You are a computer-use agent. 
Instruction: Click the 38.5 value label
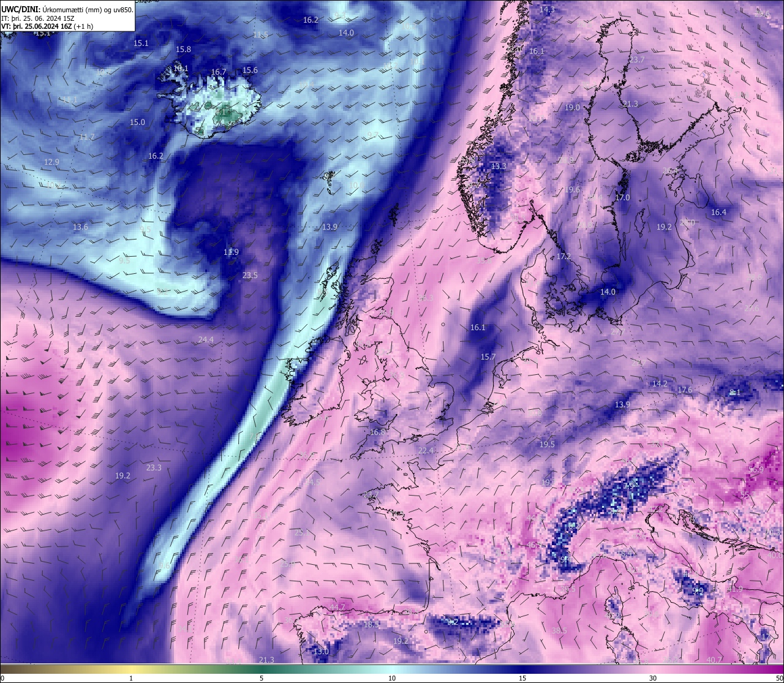(x=559, y=630)
